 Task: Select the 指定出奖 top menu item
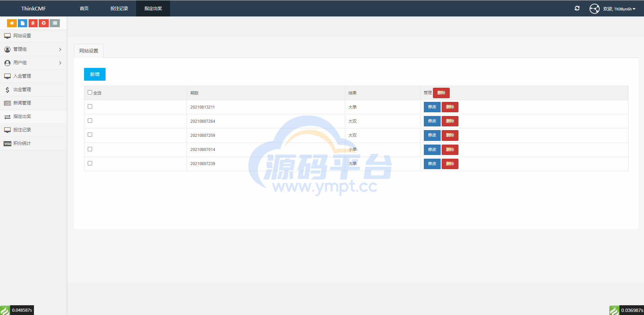tap(153, 8)
